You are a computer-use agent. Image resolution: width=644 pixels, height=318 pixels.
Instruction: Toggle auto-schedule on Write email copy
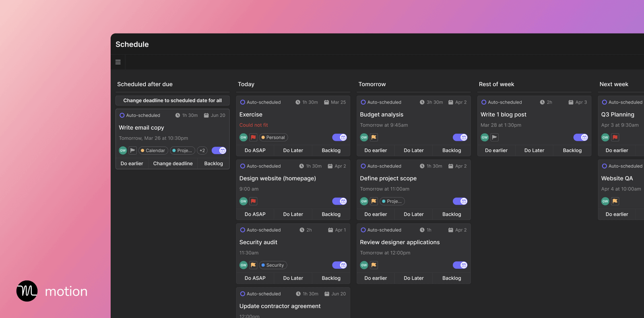[x=219, y=150]
